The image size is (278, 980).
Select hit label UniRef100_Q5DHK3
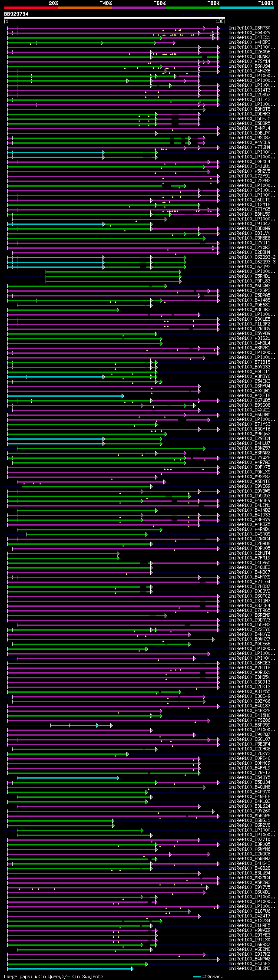[249, 114]
